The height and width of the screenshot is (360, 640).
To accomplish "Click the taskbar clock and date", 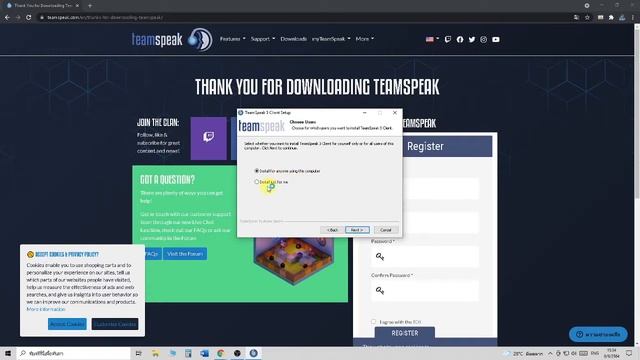I will tap(612, 353).
